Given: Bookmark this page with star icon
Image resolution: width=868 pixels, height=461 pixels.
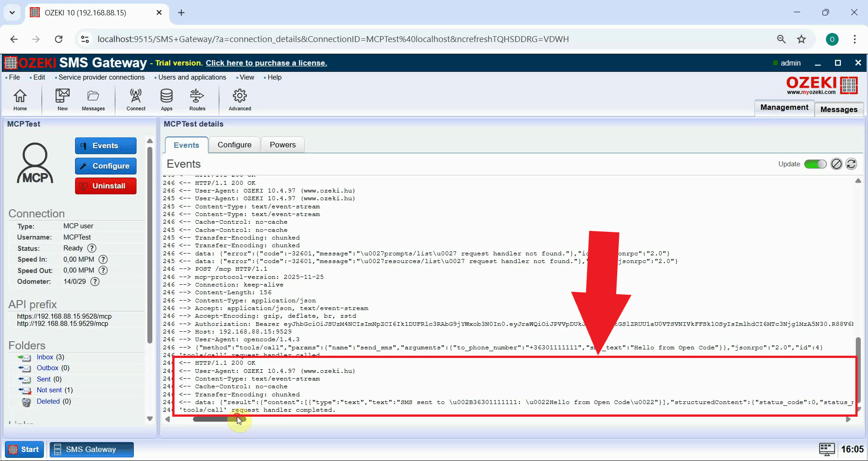Looking at the screenshot, I should click(x=802, y=39).
